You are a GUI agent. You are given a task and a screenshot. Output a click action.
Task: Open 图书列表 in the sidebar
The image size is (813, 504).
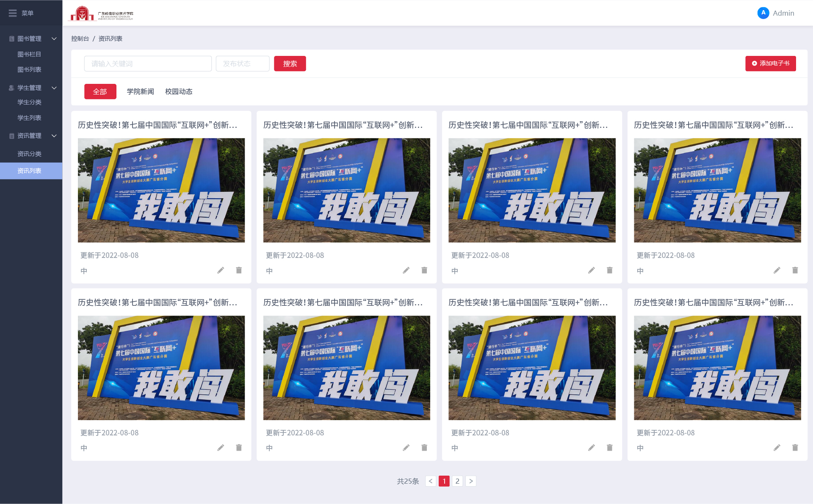(29, 69)
